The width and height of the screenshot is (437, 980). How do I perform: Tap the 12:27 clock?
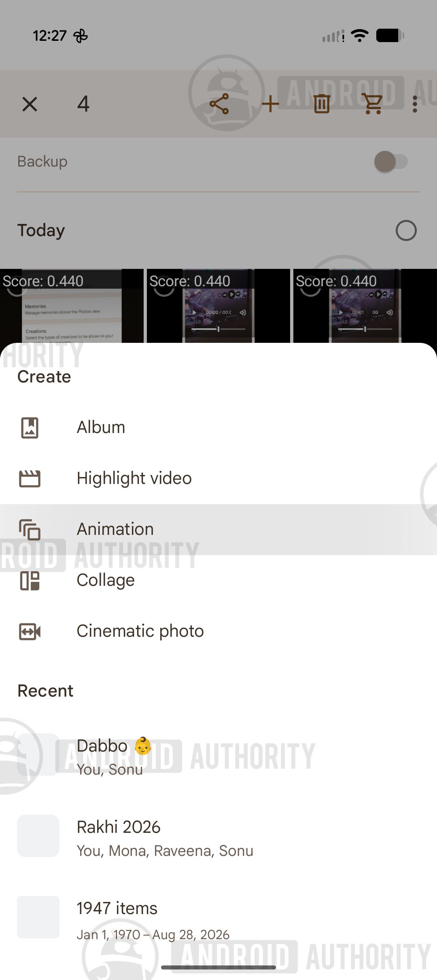pos(49,36)
